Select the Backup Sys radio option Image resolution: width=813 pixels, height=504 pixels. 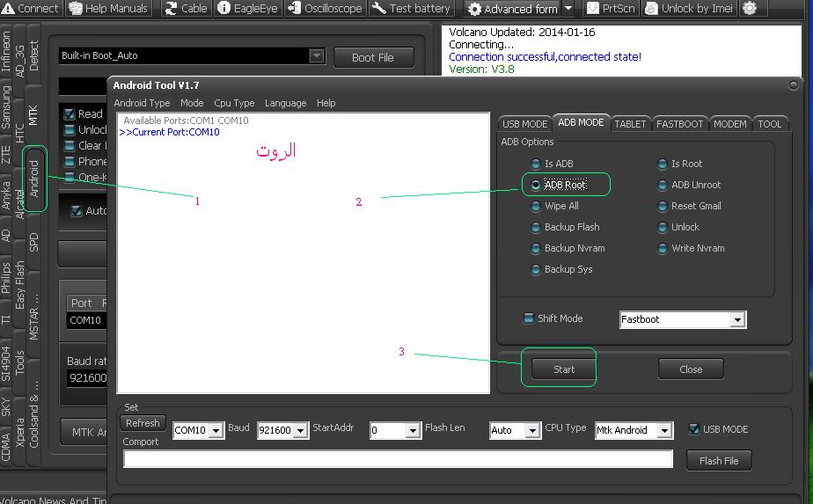click(x=536, y=270)
